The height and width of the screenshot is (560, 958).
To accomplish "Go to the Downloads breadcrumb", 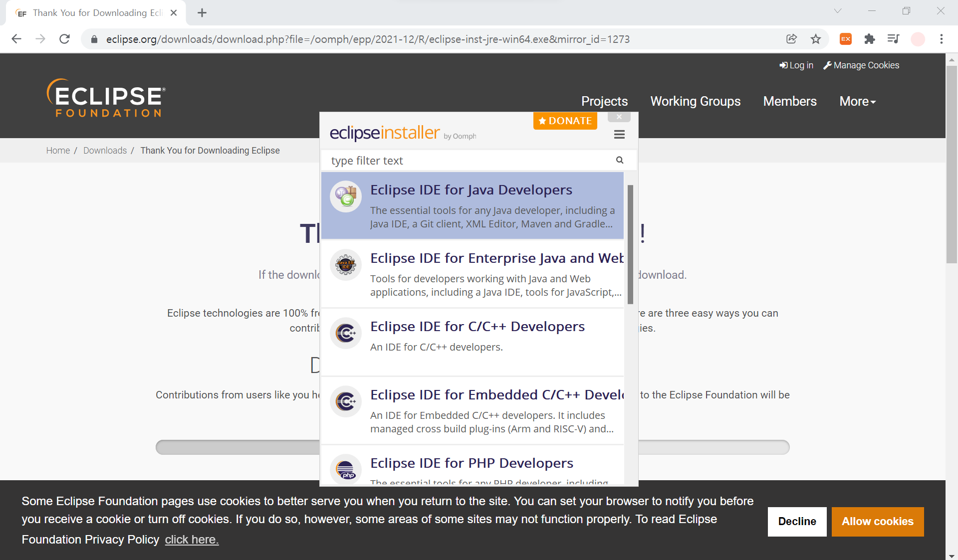I will [x=105, y=151].
